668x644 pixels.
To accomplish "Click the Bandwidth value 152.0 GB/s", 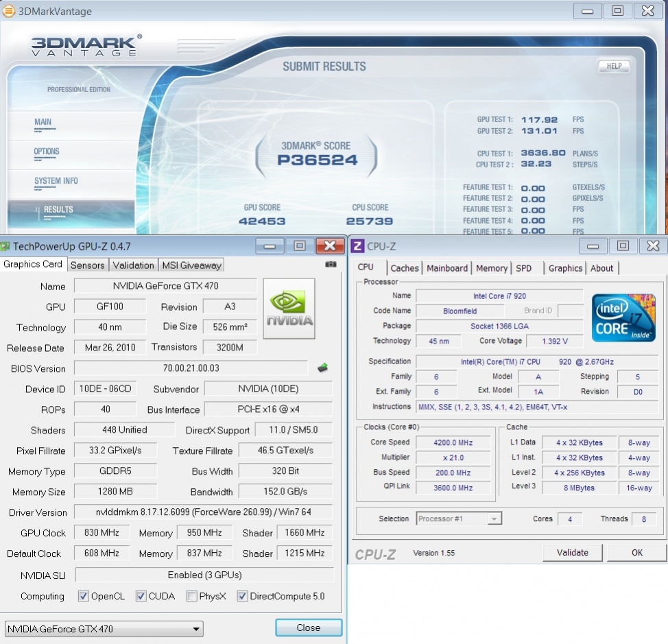I will pyautogui.click(x=285, y=491).
